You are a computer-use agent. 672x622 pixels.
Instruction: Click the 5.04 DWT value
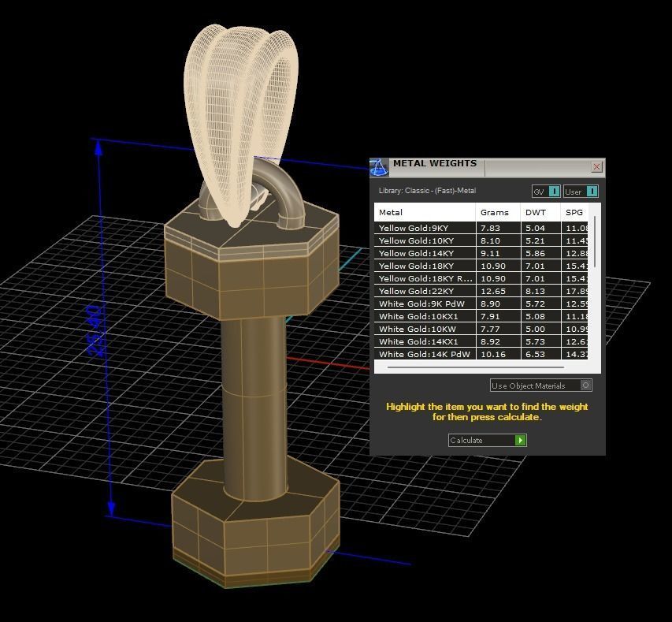click(x=535, y=228)
